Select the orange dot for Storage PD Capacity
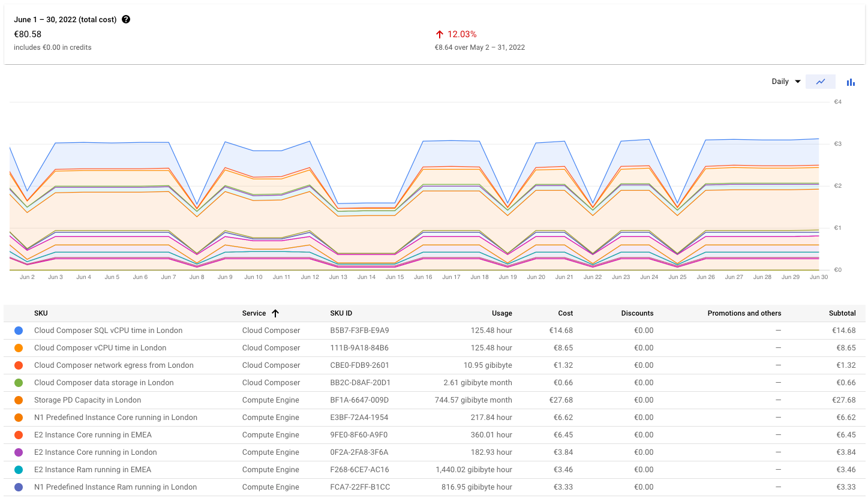 point(17,400)
